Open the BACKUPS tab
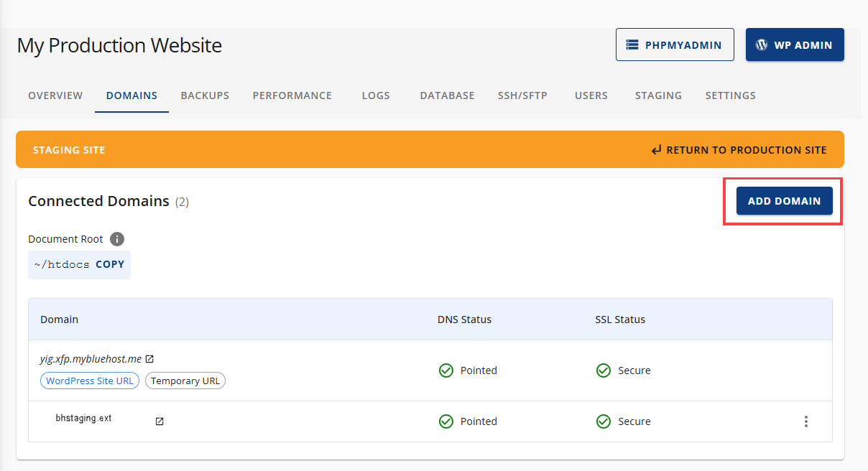The height and width of the screenshot is (471, 868). coord(205,95)
